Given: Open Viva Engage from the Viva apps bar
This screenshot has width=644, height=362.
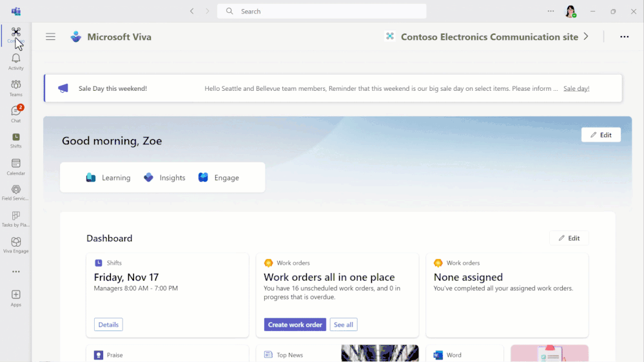Looking at the screenshot, I should (219, 178).
